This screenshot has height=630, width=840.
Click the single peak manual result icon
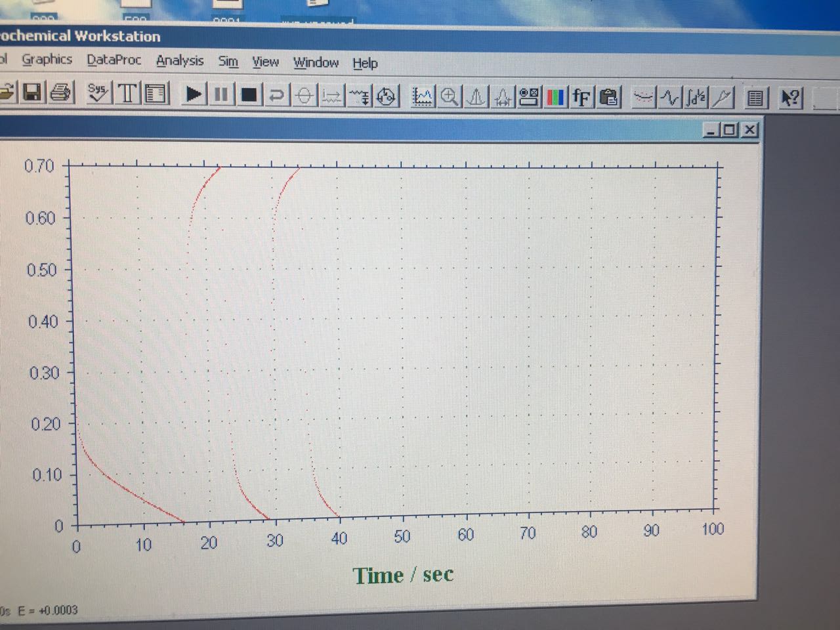tap(476, 97)
